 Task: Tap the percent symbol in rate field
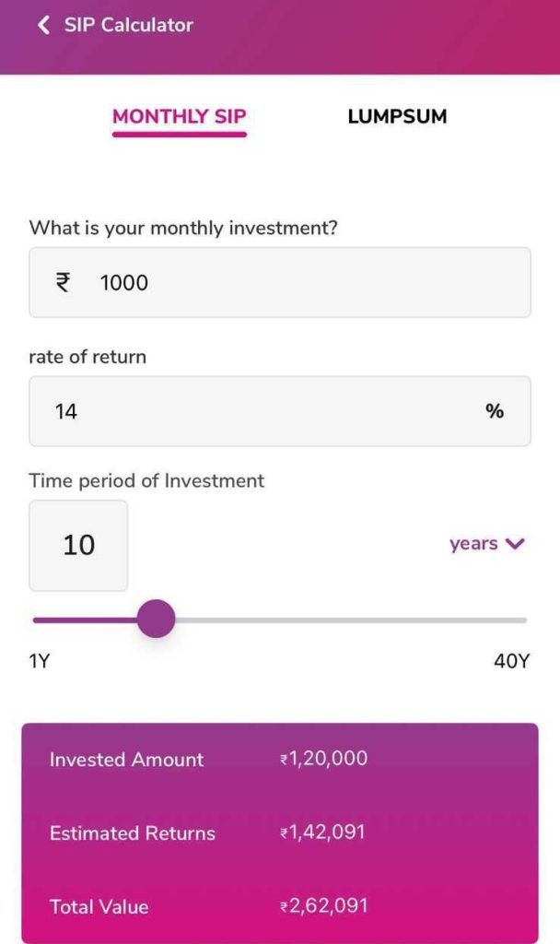point(495,411)
